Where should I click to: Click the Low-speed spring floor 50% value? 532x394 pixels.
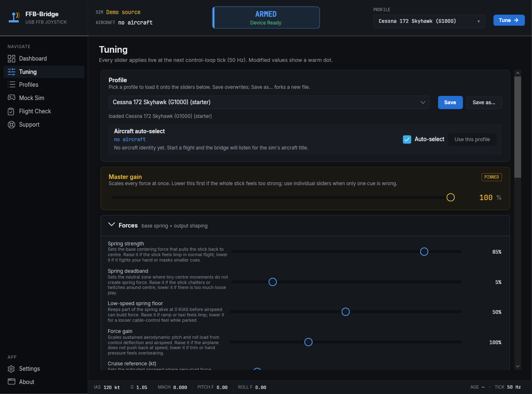click(x=497, y=312)
